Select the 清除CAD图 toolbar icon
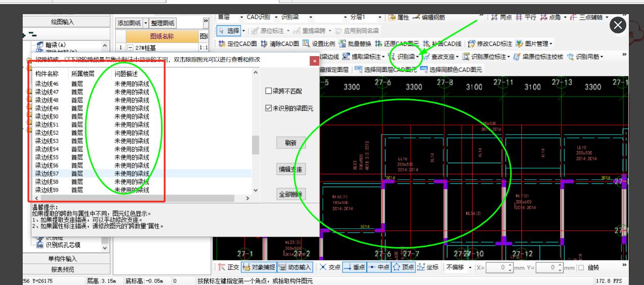Viewport: 644px width, 285px height. tap(264, 44)
